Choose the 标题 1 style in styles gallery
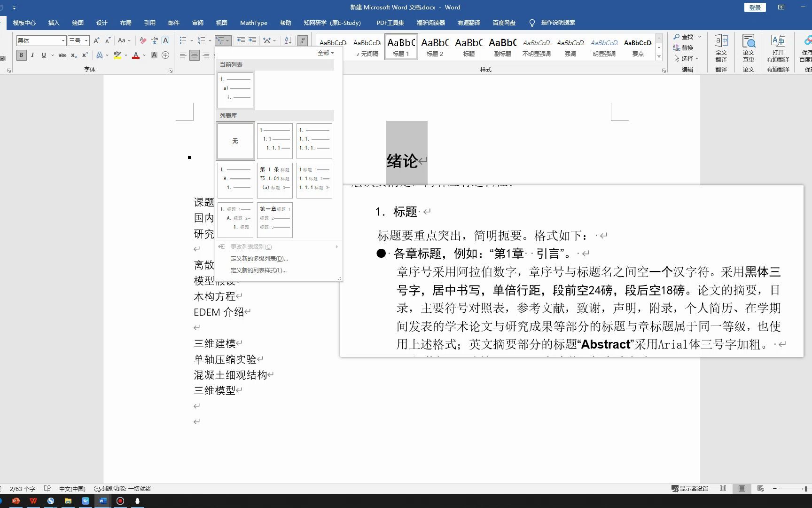Screen dimensions: 812x508 pyautogui.click(x=401, y=47)
